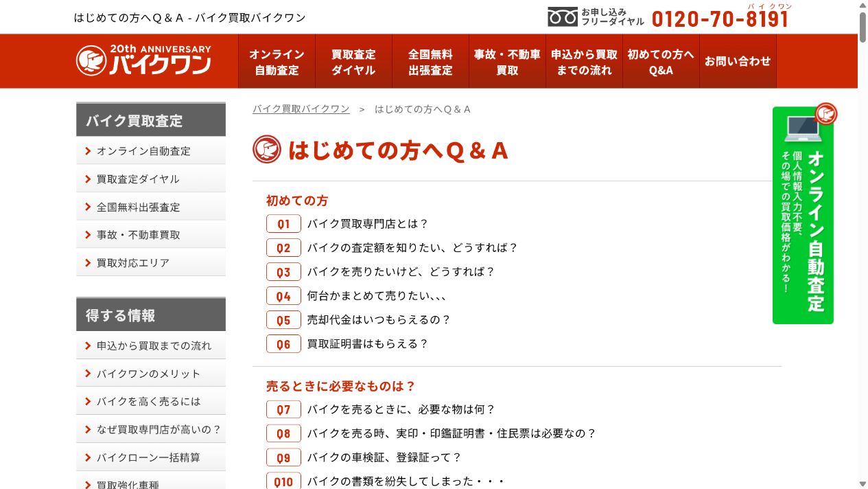The image size is (868, 489).
Task: Open お問い合わせ in the top navigation
Action: tap(738, 61)
